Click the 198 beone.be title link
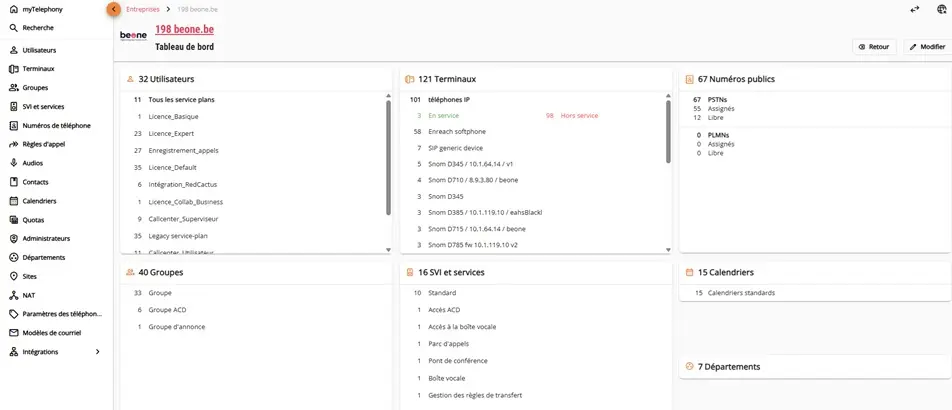This screenshot has height=410, width=952. (x=183, y=30)
